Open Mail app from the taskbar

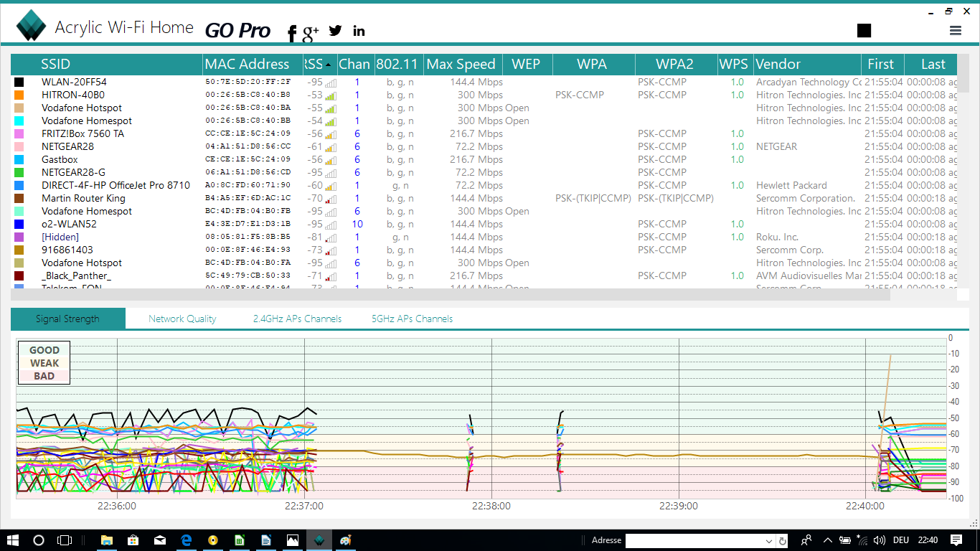(x=159, y=540)
